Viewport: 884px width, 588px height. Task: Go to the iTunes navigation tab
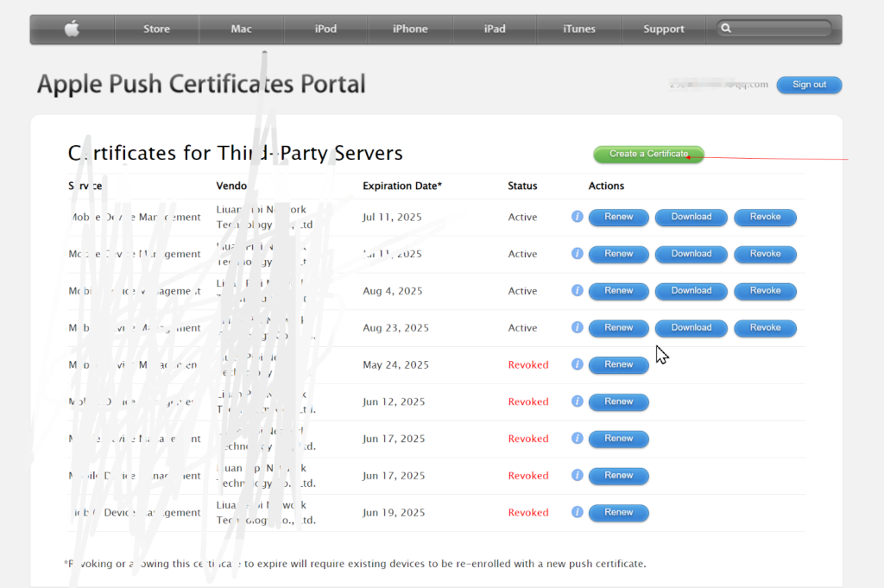pyautogui.click(x=578, y=29)
